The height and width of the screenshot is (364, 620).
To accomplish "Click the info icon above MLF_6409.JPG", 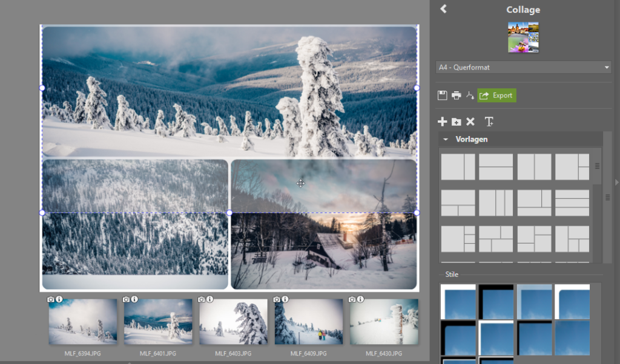I will point(285,299).
